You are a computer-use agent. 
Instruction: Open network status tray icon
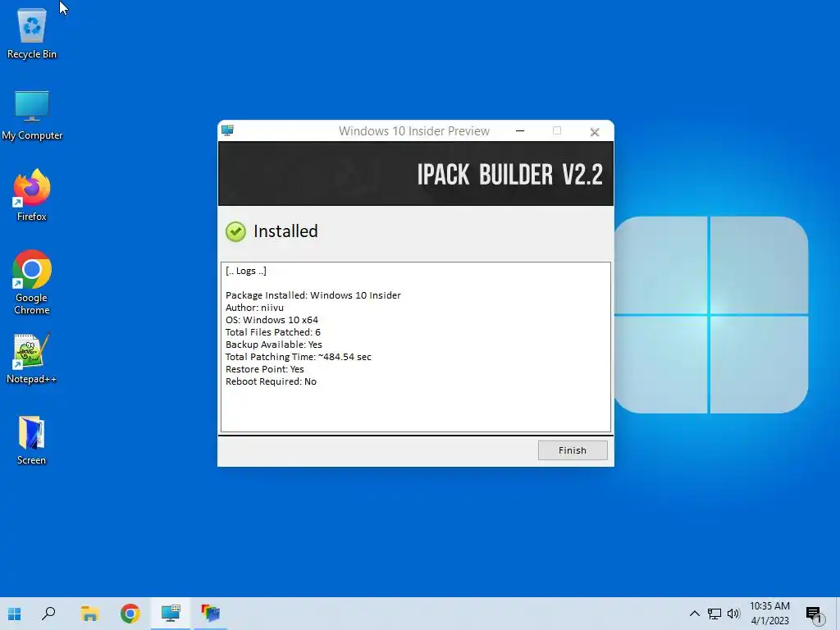(x=714, y=614)
